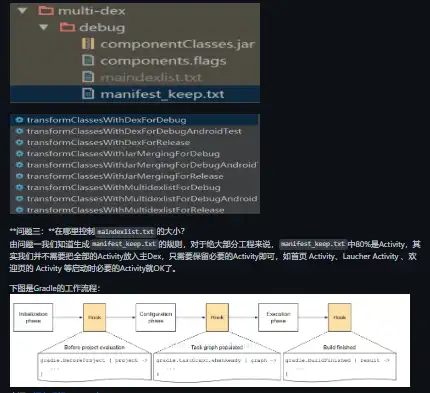Screen dimensions: 430x393
Task: Click gear icon of transformClassesWithJarMergingForDebugAndroid
Action: tap(20, 165)
